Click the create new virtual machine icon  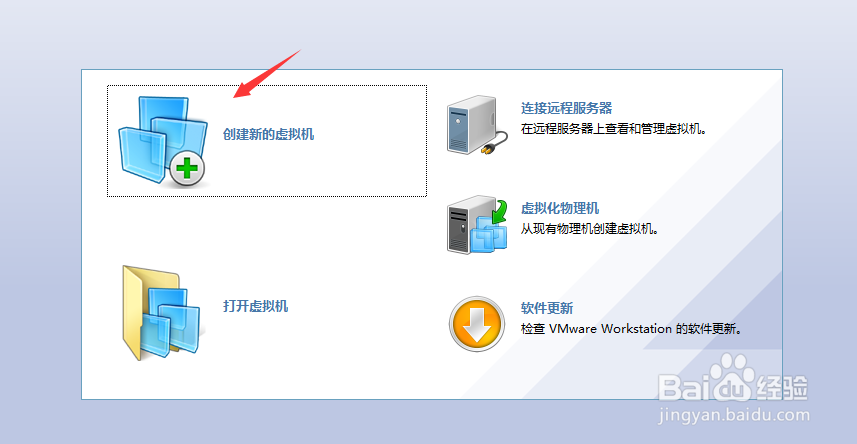pos(163,141)
